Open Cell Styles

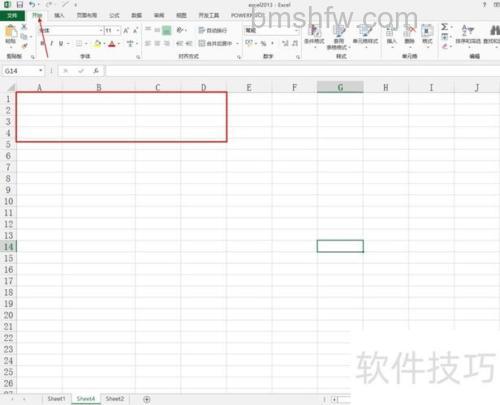click(365, 35)
